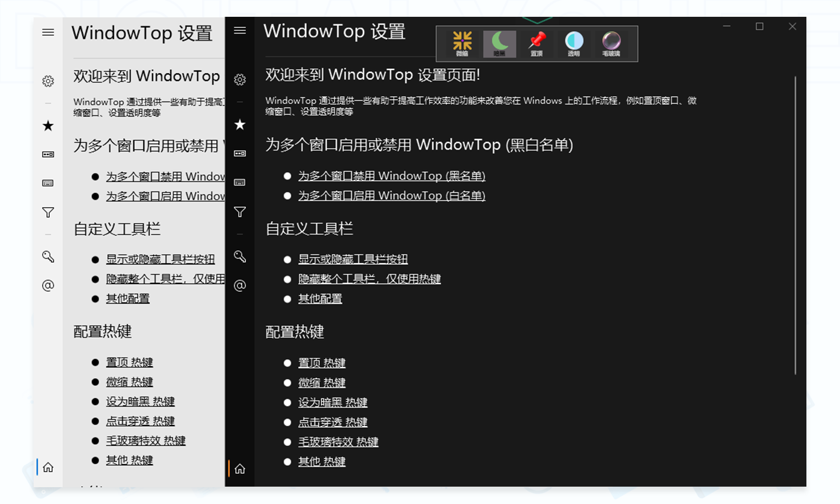The image size is (840, 504).
Task: Click star icon in dark window sidebar
Action: pos(240,124)
